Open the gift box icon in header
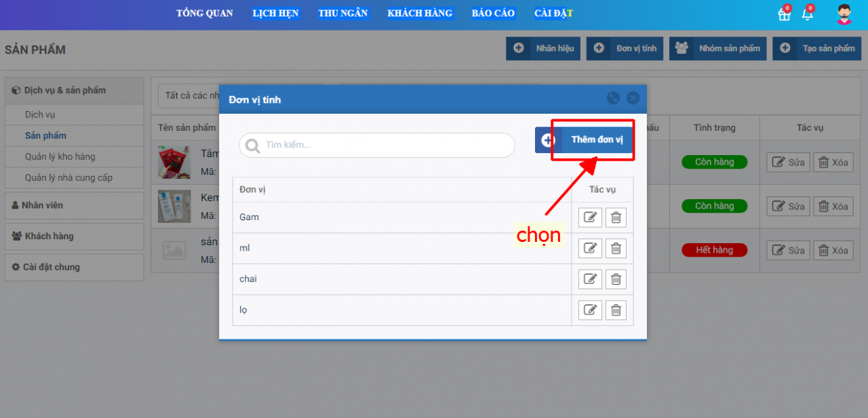 pyautogui.click(x=784, y=14)
